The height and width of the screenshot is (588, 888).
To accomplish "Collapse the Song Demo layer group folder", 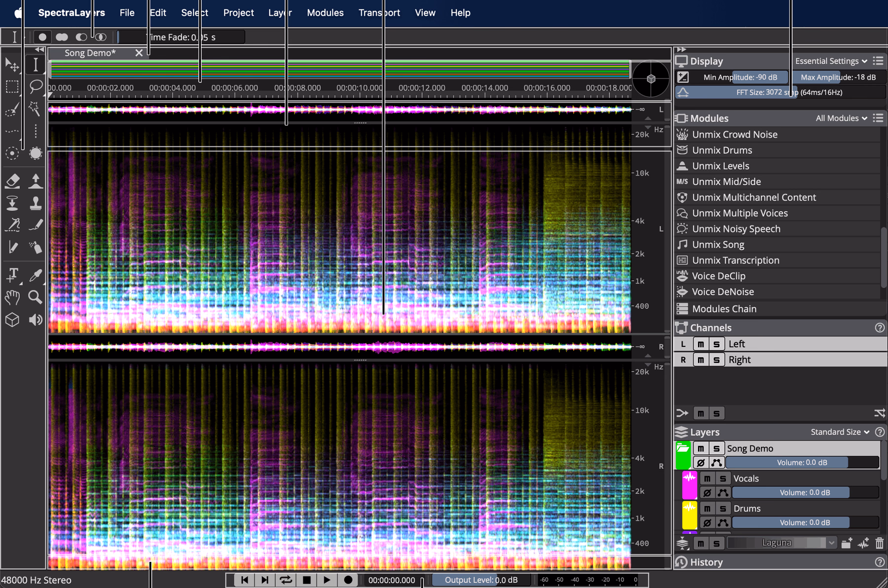I will (683, 448).
